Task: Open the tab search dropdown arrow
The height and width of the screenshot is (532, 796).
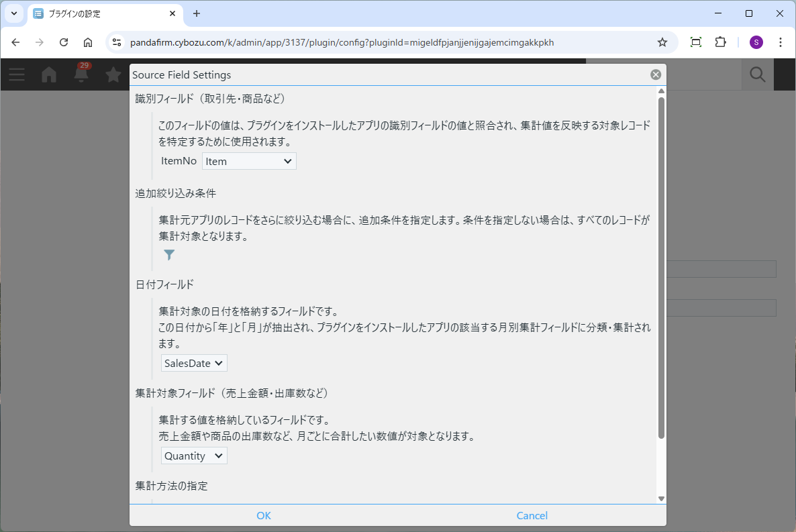Action: pyautogui.click(x=13, y=13)
